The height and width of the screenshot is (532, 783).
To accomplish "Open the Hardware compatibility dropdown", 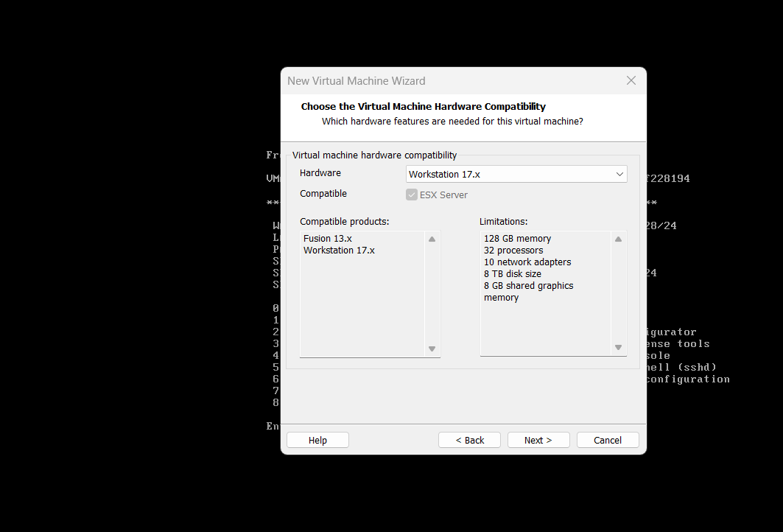I will (x=516, y=174).
